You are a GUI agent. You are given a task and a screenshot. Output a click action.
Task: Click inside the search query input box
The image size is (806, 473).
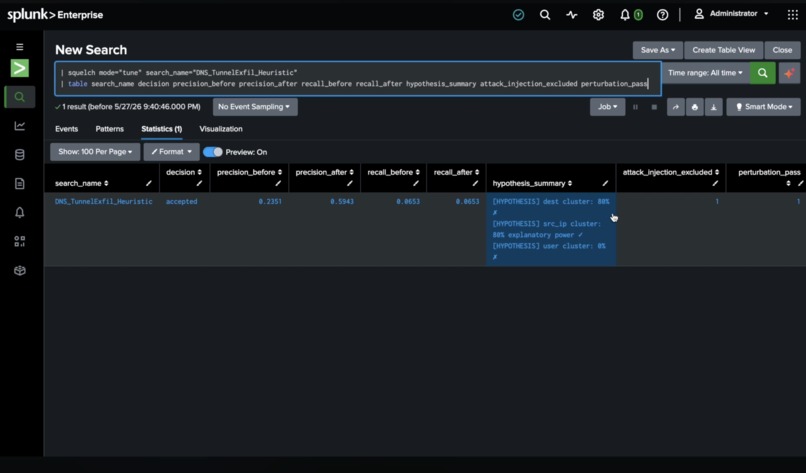[358, 79]
